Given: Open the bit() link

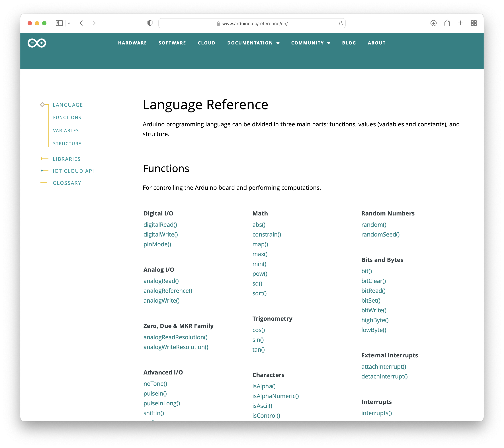Looking at the screenshot, I should pyautogui.click(x=367, y=271).
